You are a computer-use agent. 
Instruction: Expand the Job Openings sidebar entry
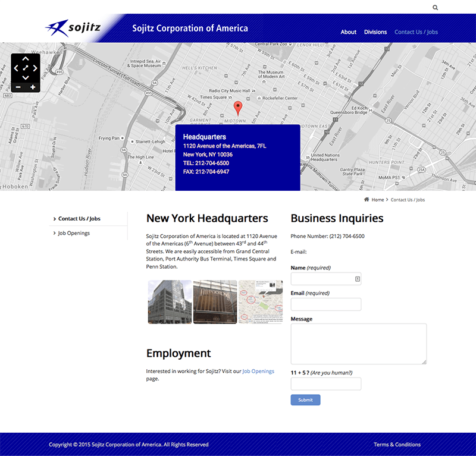[73, 232]
